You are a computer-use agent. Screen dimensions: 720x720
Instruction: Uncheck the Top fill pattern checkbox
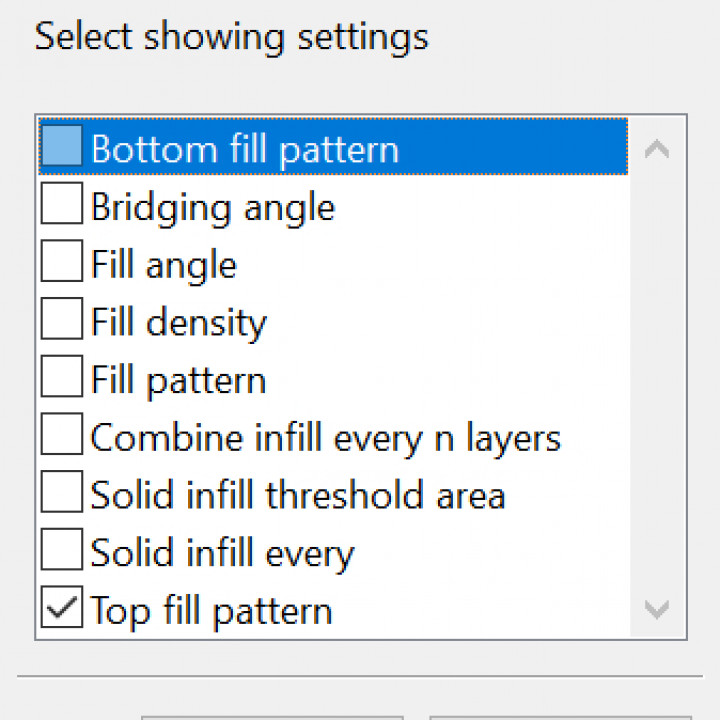coord(62,609)
